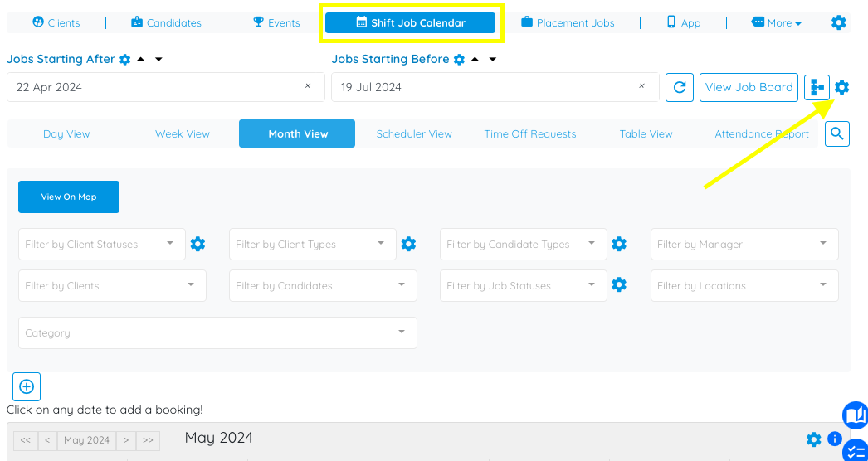Open the App section
Image resolution: width=868 pixels, height=461 pixels.
pos(684,22)
